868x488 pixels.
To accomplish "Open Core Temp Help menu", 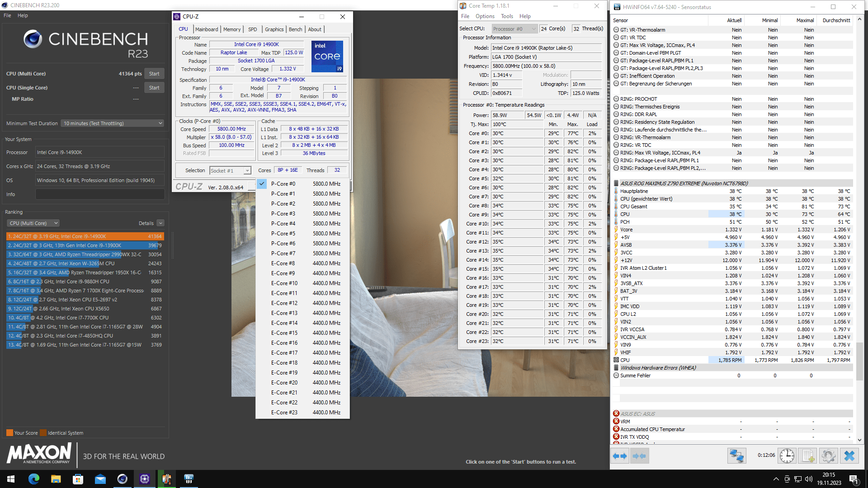I will 525,16.
